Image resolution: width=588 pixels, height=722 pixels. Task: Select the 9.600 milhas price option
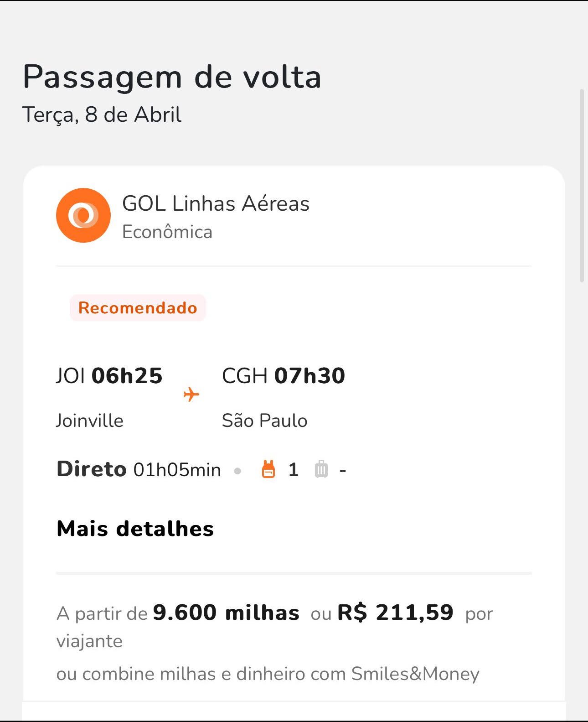(x=226, y=612)
